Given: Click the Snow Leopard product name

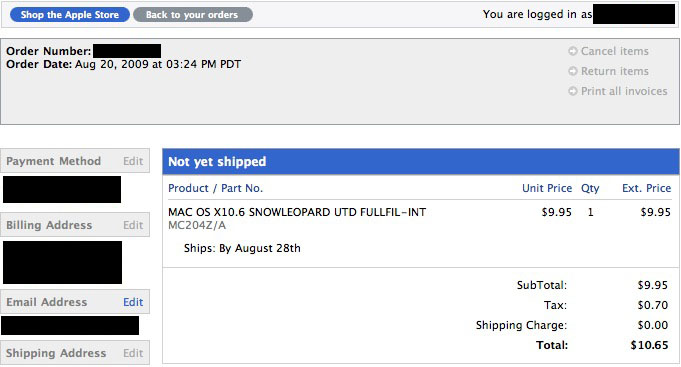Looking at the screenshot, I should (x=297, y=212).
